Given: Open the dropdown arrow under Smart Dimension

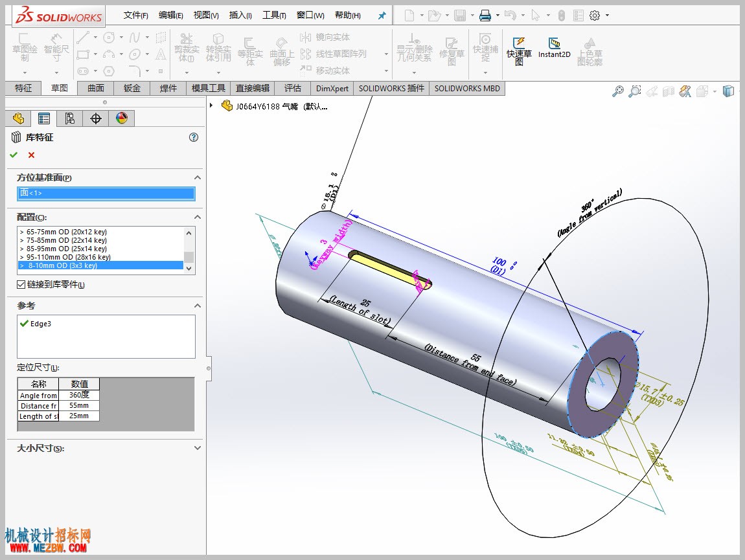Looking at the screenshot, I should (56, 73).
